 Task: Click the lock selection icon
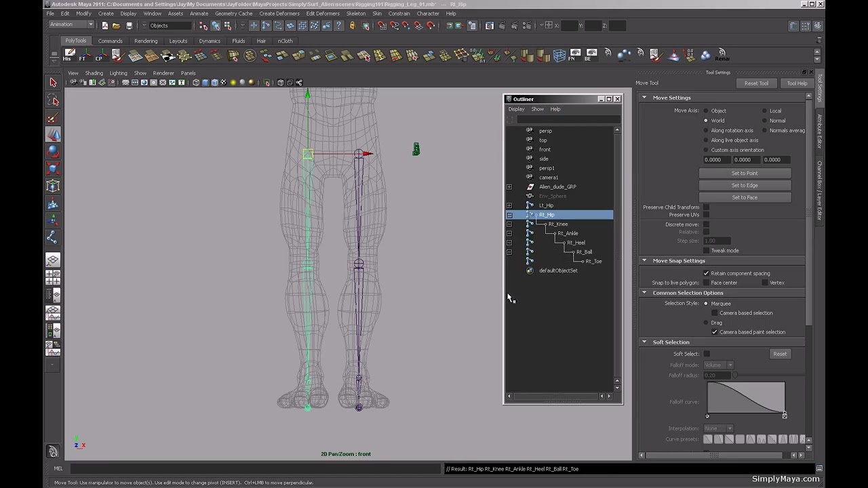(x=352, y=26)
